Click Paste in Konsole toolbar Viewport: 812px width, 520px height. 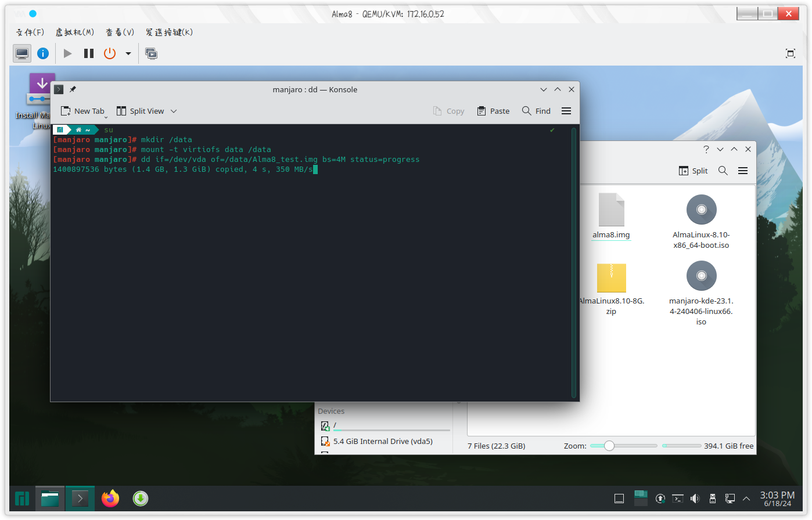pyautogui.click(x=493, y=111)
